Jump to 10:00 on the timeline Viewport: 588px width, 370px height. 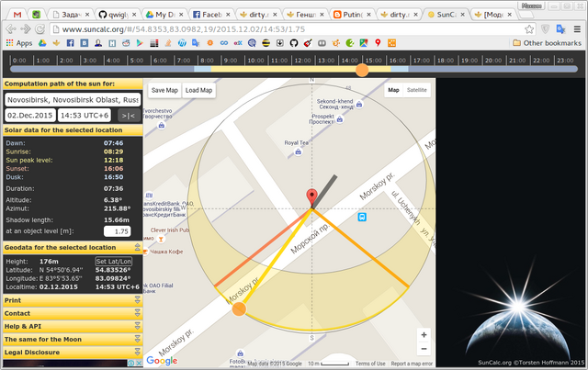255,61
